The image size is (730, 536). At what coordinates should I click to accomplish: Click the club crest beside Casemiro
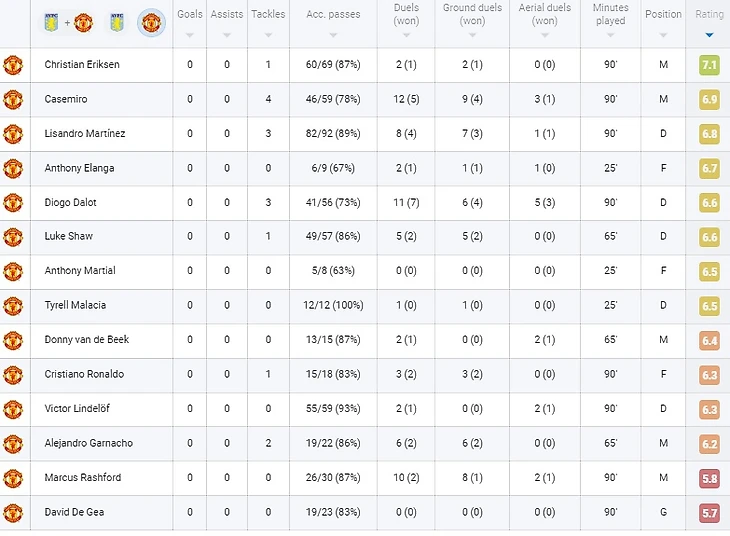[x=13, y=99]
